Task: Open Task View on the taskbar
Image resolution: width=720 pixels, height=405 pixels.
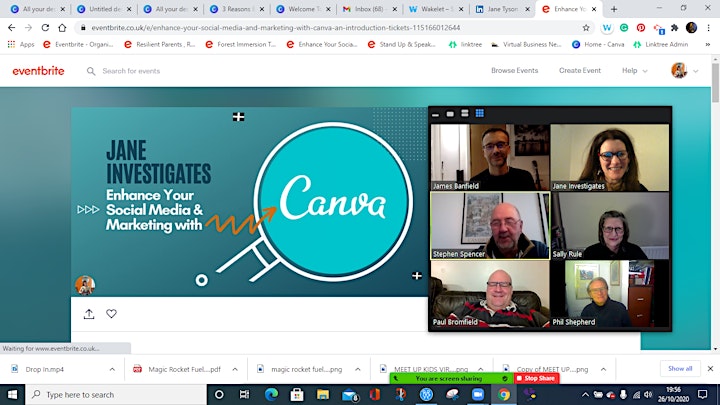Action: tap(245, 394)
